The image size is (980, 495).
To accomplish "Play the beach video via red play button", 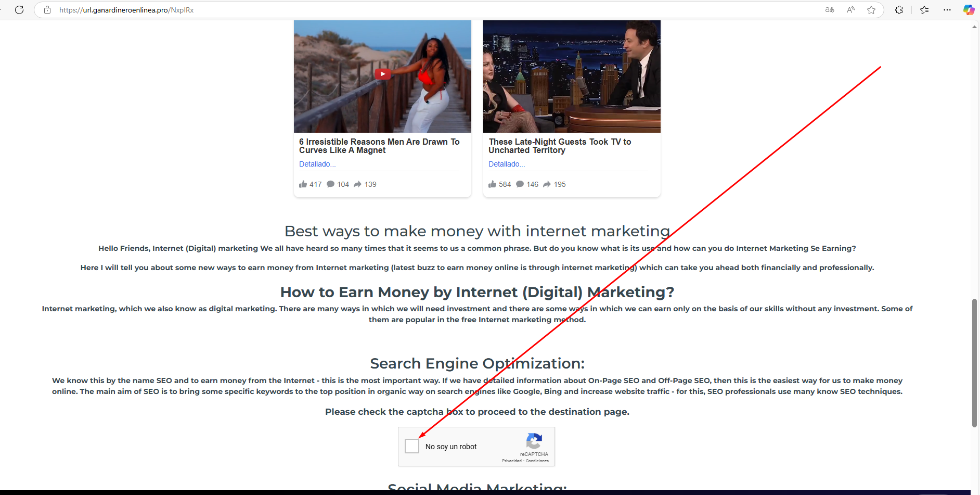I will (x=383, y=74).
